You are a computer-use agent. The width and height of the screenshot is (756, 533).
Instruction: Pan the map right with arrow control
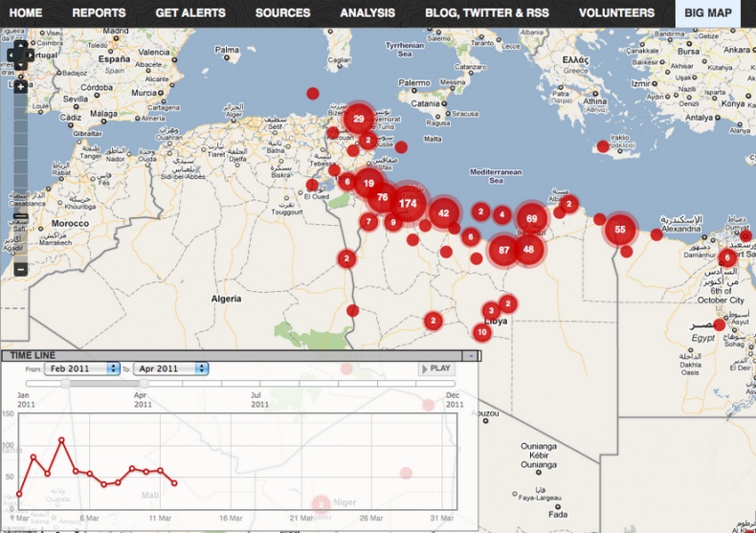[31, 56]
